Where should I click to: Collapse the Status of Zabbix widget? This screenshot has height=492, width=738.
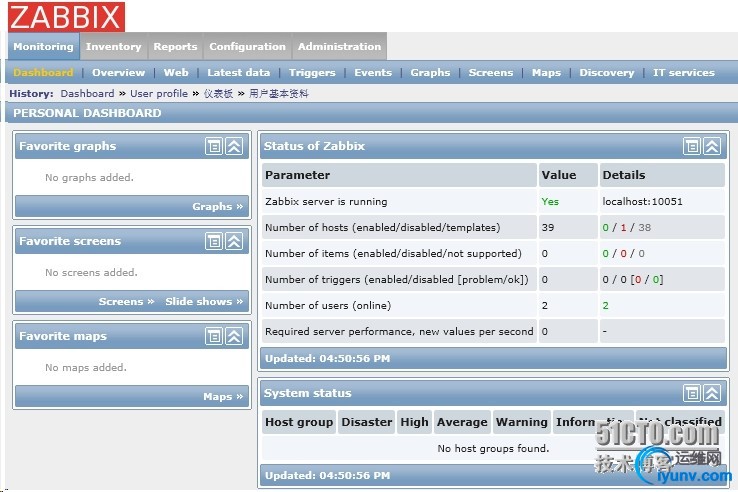click(x=712, y=146)
